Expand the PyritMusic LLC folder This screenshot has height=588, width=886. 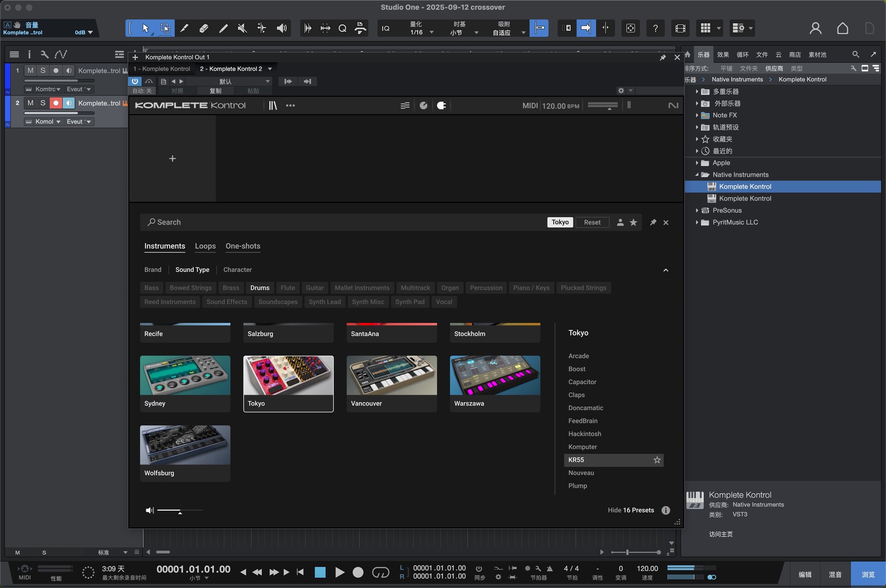[x=697, y=222]
